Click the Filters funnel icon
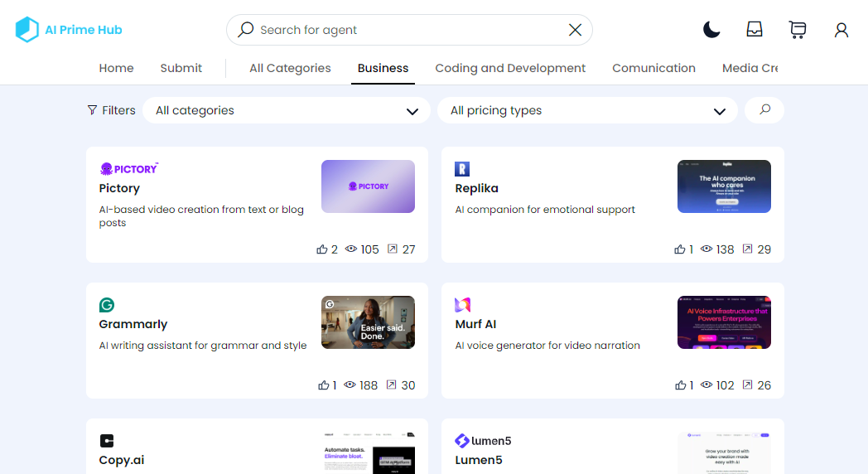 pos(93,110)
